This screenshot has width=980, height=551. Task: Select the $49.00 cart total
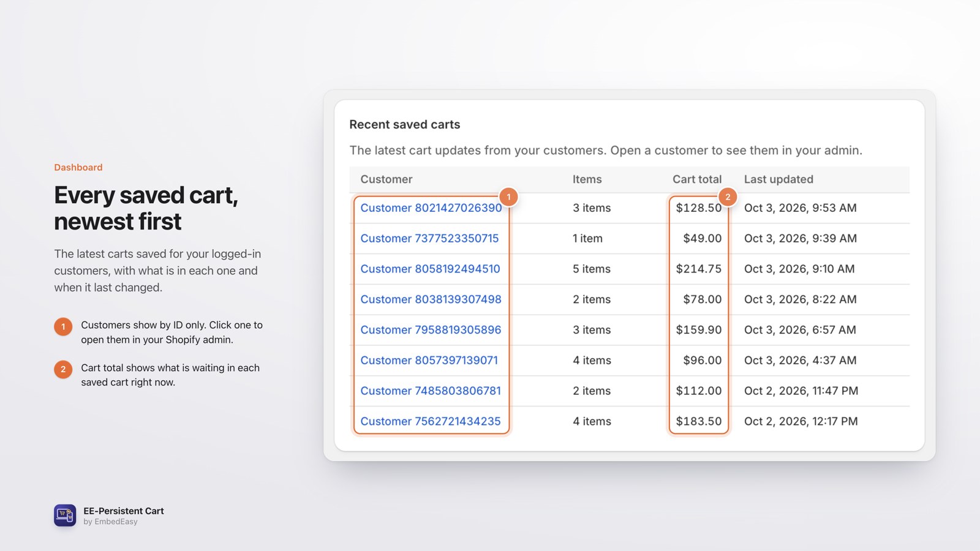point(703,239)
